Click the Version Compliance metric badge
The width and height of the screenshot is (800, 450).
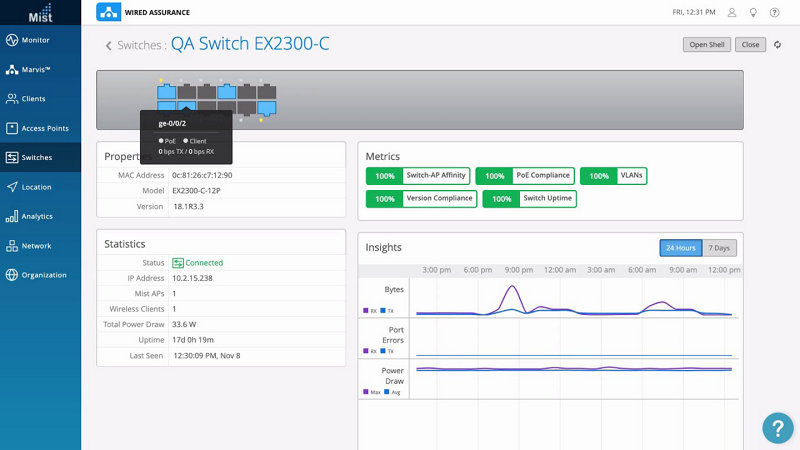(x=421, y=198)
